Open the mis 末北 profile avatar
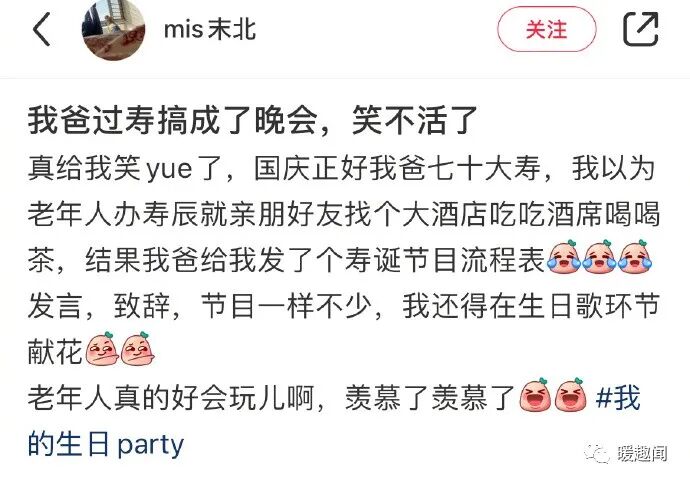 click(x=114, y=30)
